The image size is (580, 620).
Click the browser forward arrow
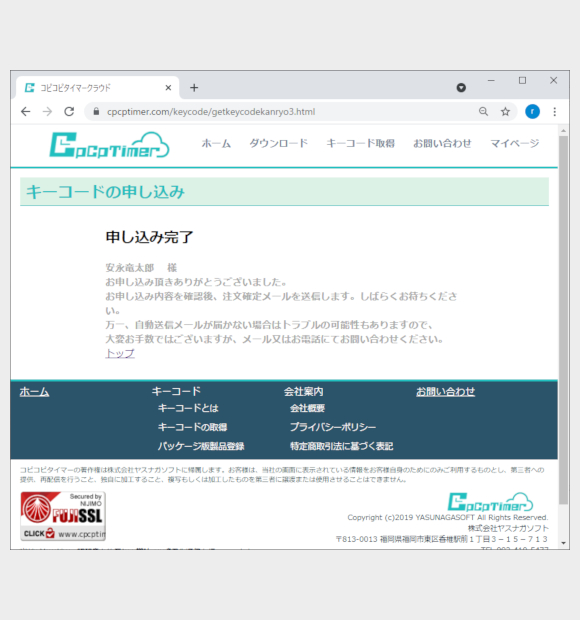tap(47, 112)
